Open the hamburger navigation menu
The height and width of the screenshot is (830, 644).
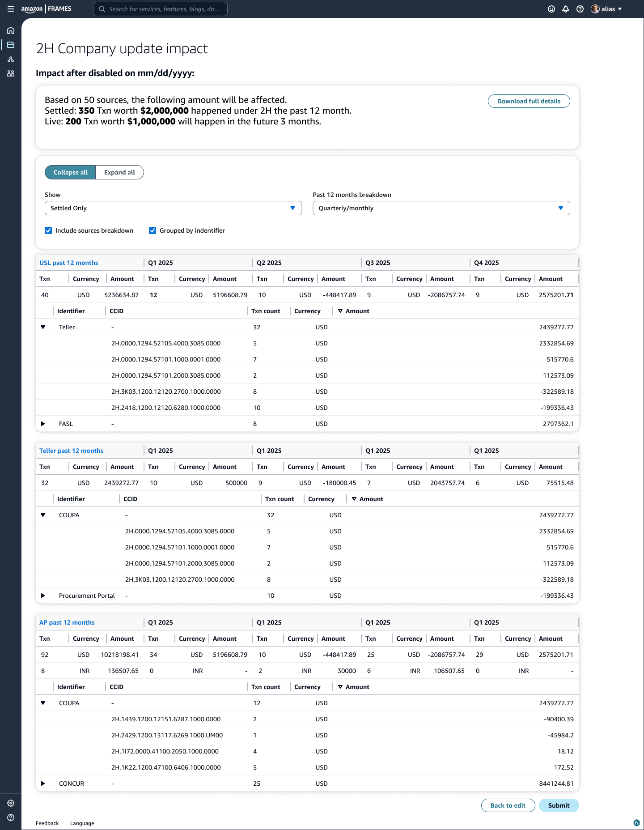(11, 9)
